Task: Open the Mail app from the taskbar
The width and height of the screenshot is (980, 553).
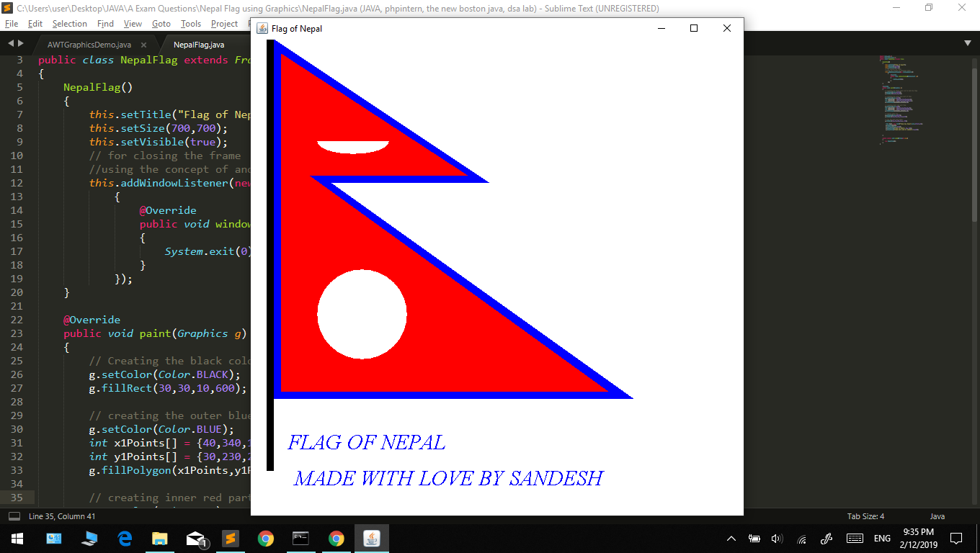Action: 195,538
